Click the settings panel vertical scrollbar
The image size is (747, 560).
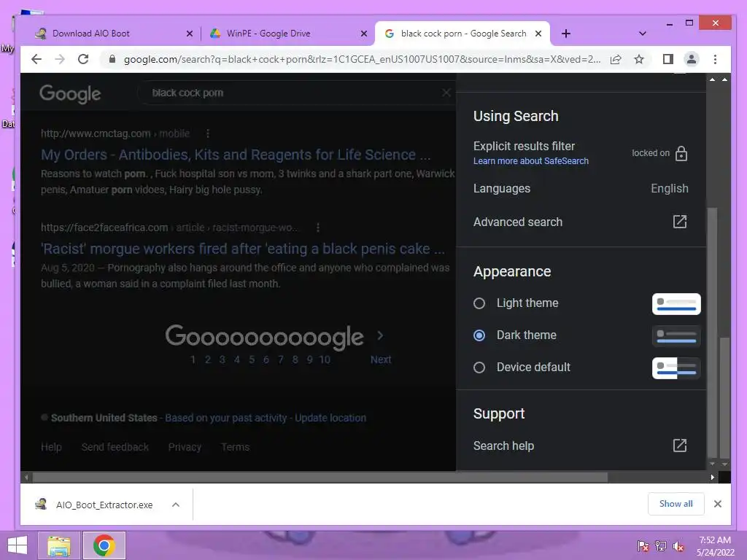click(x=712, y=333)
